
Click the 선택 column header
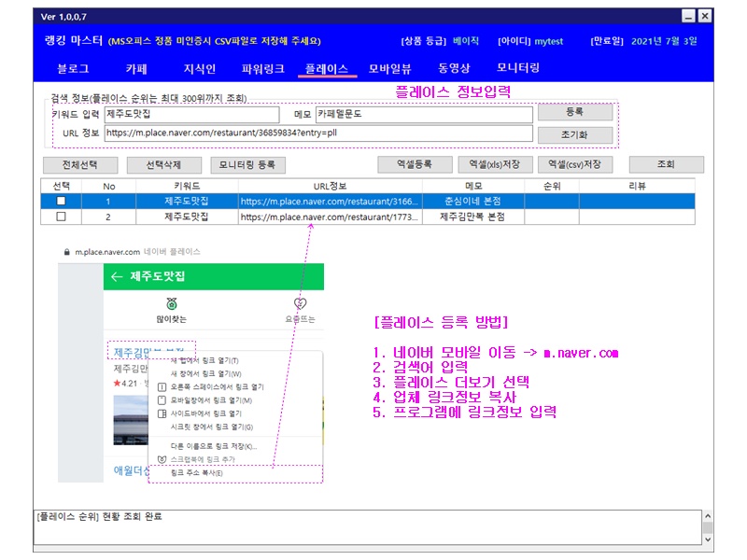click(61, 186)
